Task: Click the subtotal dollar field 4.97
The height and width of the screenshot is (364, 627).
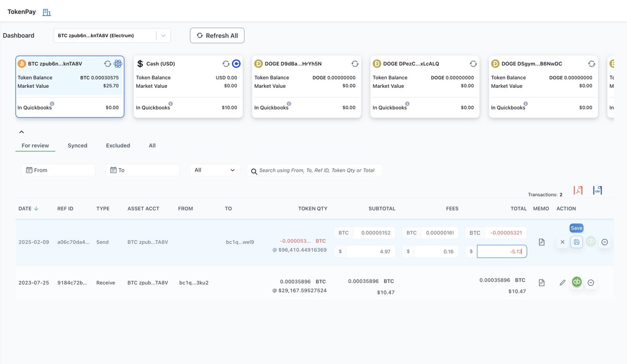Action: pos(371,251)
